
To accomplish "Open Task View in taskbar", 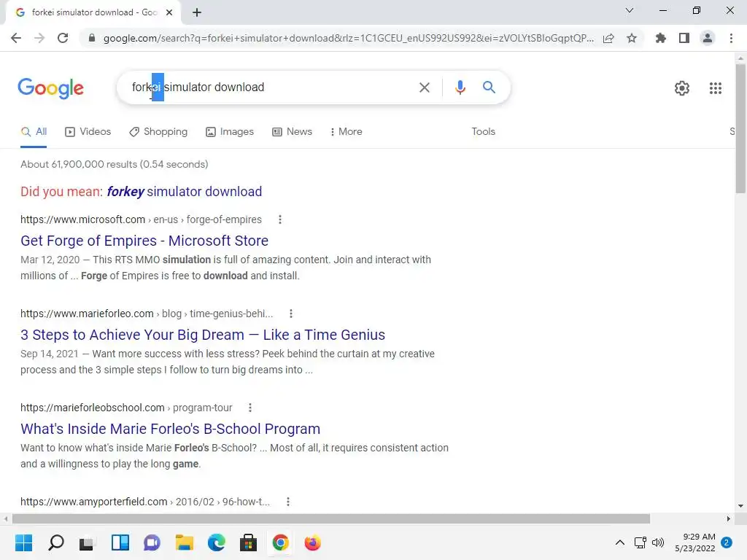I will tap(88, 542).
